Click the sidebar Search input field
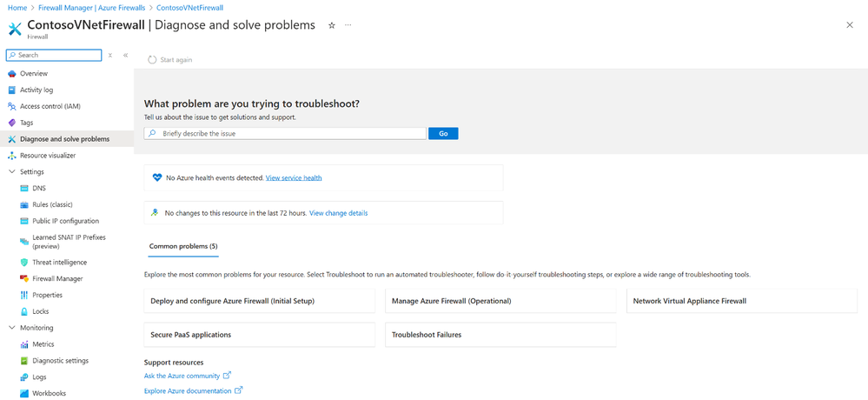 click(54, 56)
